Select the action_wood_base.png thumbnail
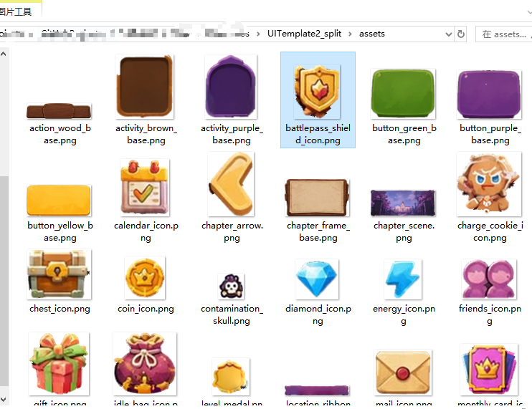Viewport: 532px width, 409px height. (59, 111)
